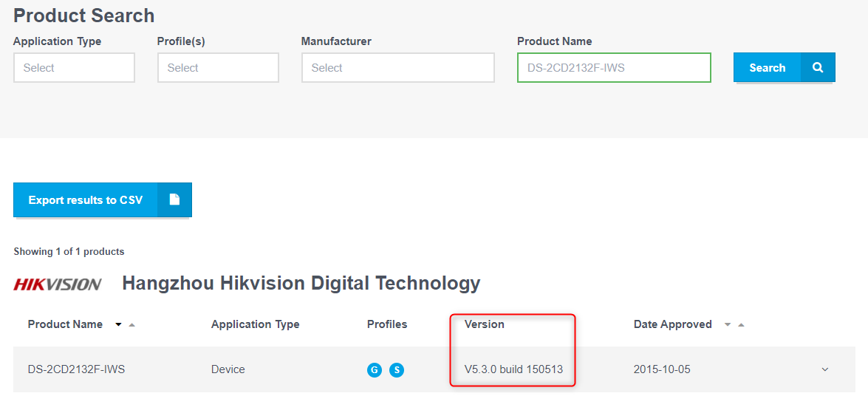Open the Manufacturer select dropdown

[397, 68]
